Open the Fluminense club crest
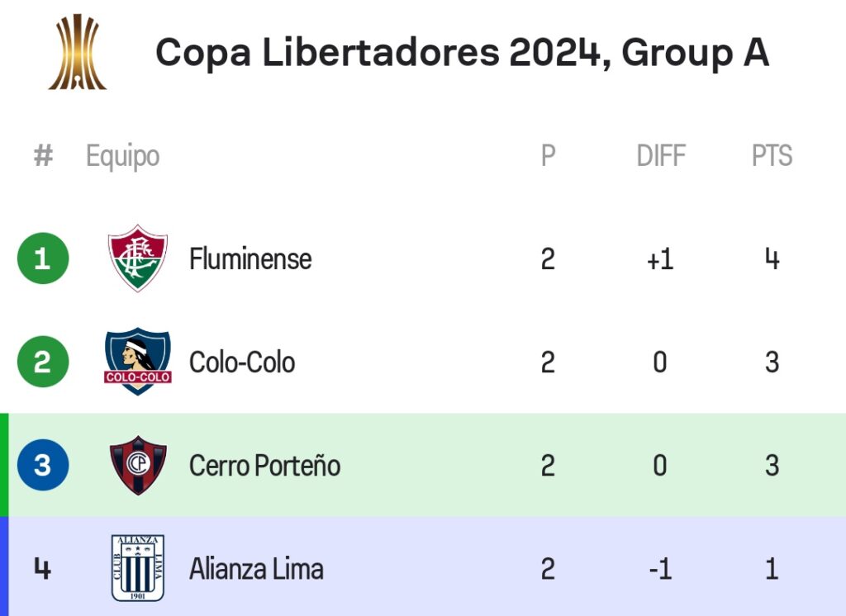Screen dimensions: 846x616 click(x=138, y=258)
